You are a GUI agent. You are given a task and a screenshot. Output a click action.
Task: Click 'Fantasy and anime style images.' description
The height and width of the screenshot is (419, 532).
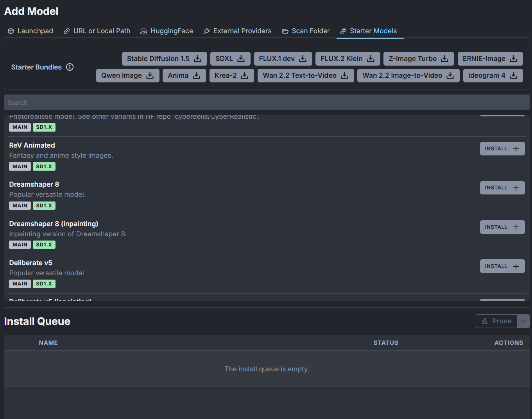click(61, 155)
